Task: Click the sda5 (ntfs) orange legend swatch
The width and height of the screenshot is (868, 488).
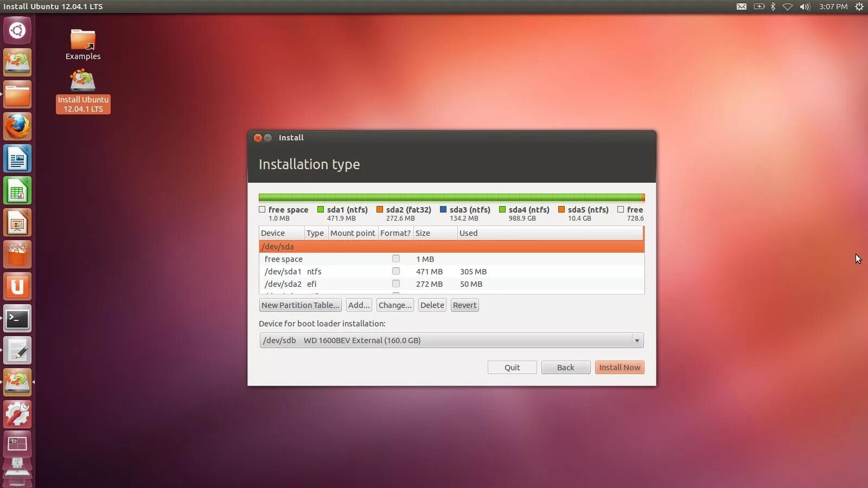Action: pyautogui.click(x=561, y=209)
